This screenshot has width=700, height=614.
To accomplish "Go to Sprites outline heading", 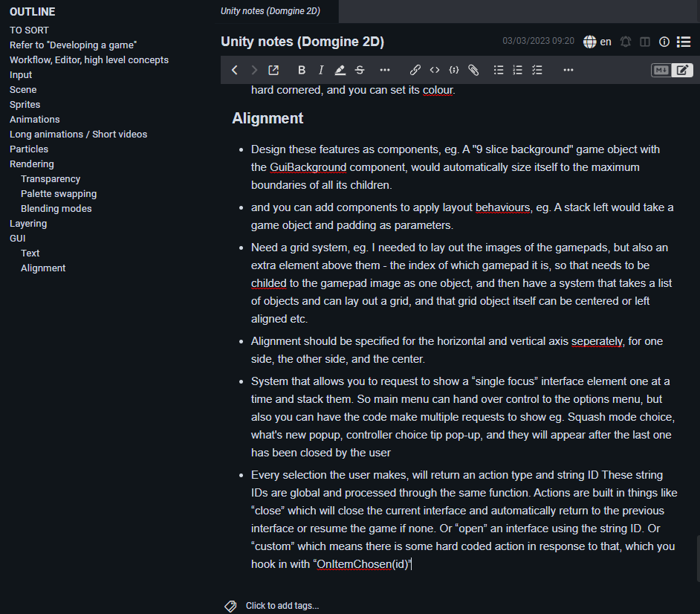I will point(25,105).
